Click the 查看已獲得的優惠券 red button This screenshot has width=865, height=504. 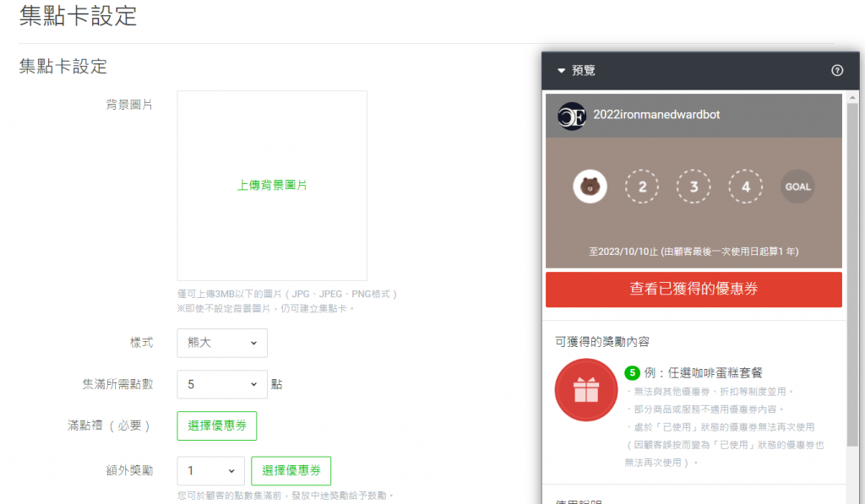[694, 289]
